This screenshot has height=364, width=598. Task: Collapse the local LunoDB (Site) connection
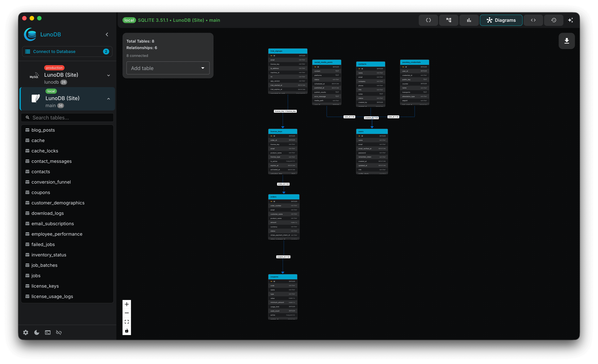[108, 99]
